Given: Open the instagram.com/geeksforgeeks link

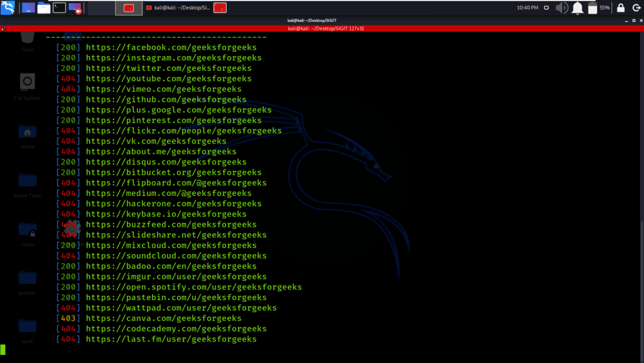Looking at the screenshot, I should coord(174,57).
